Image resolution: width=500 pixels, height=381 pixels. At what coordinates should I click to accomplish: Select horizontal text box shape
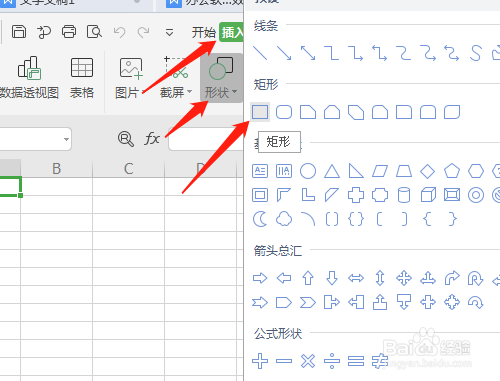[260, 171]
